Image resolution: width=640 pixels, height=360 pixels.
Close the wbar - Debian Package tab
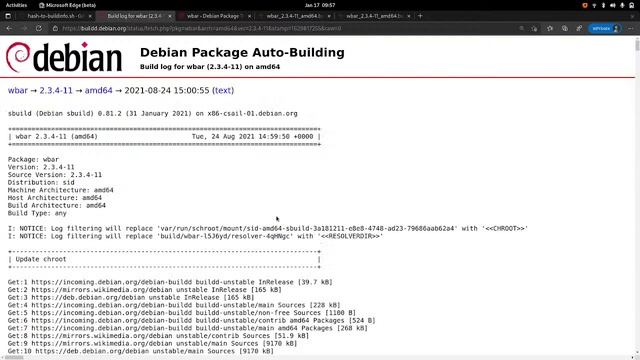click(x=249, y=16)
